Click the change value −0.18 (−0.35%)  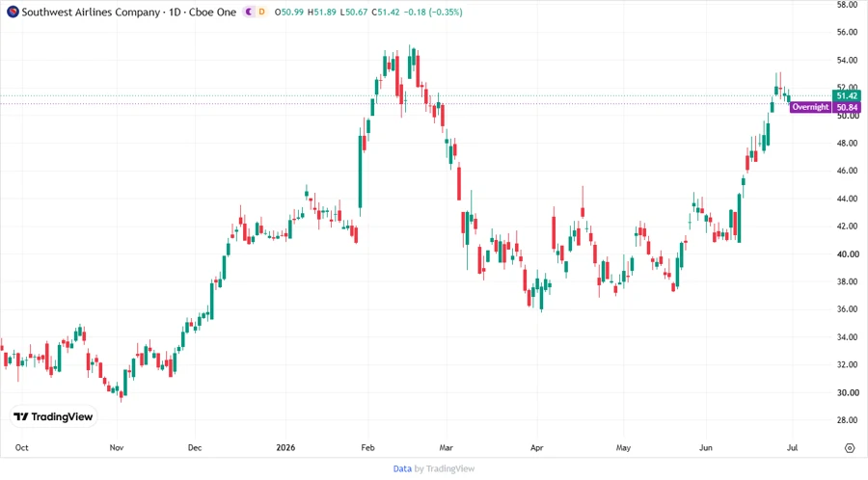coord(433,12)
